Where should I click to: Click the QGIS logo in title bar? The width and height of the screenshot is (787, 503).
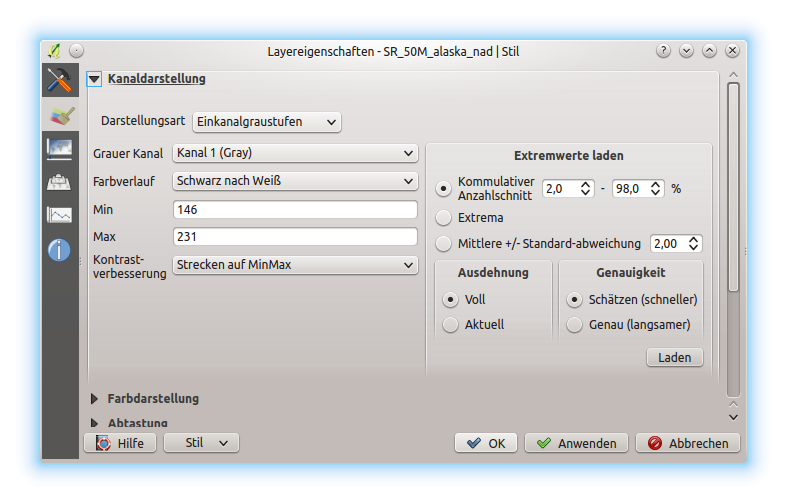pos(54,50)
